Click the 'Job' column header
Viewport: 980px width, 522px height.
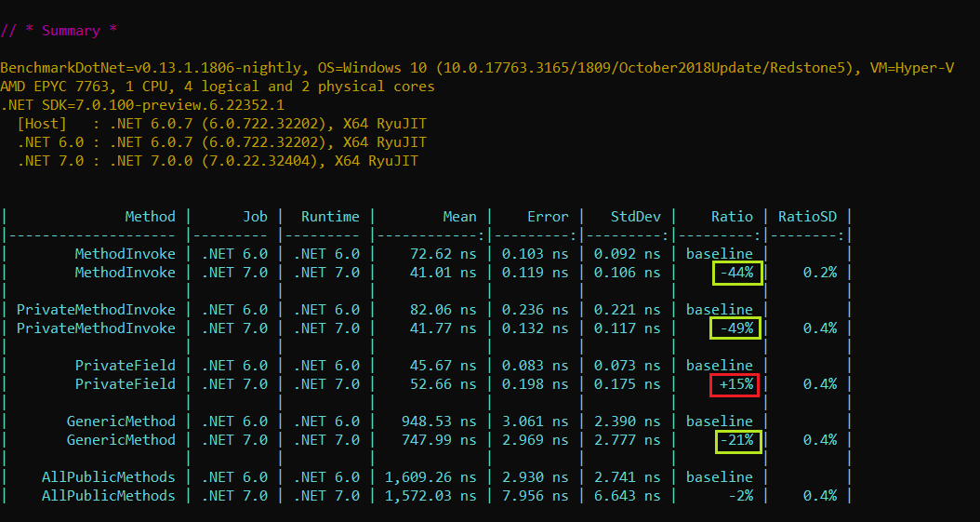(255, 217)
